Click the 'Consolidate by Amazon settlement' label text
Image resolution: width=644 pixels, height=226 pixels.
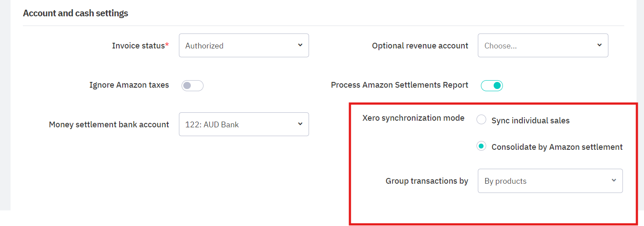tap(557, 147)
